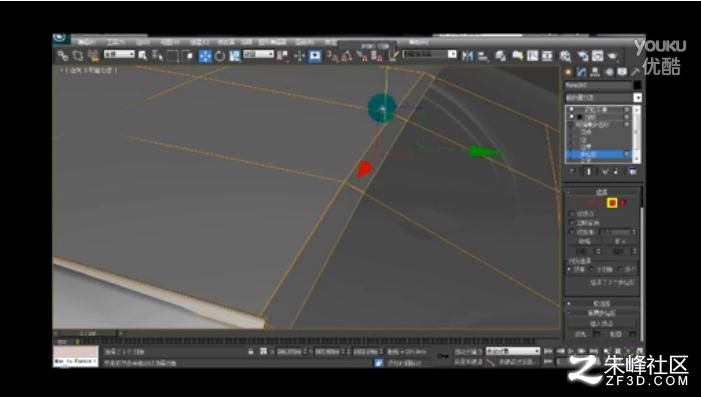
Task: Open the Material Editor icon
Action: [x=565, y=56]
